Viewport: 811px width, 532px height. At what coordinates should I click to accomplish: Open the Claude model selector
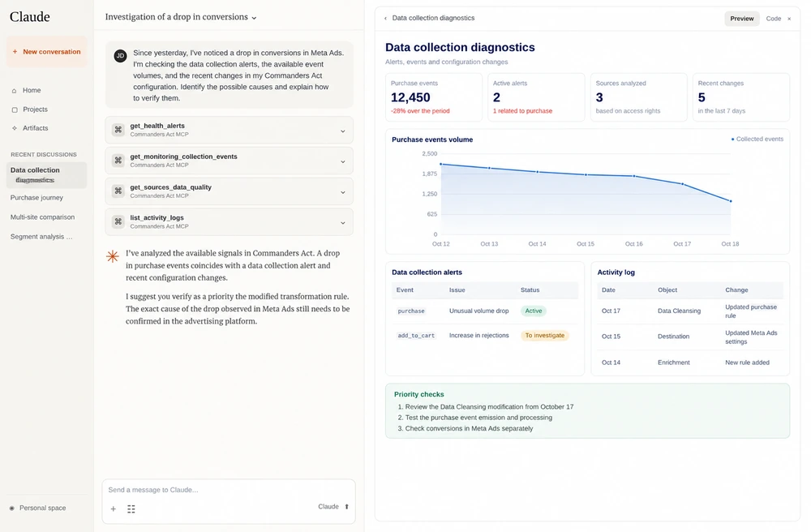pyautogui.click(x=328, y=507)
